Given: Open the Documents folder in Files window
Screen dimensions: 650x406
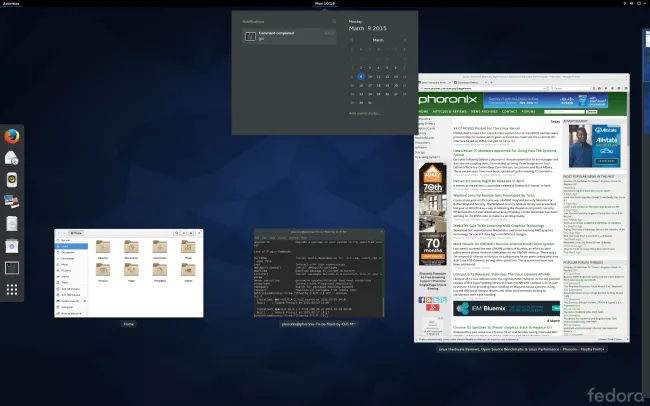Looking at the screenshot, I should [131, 249].
